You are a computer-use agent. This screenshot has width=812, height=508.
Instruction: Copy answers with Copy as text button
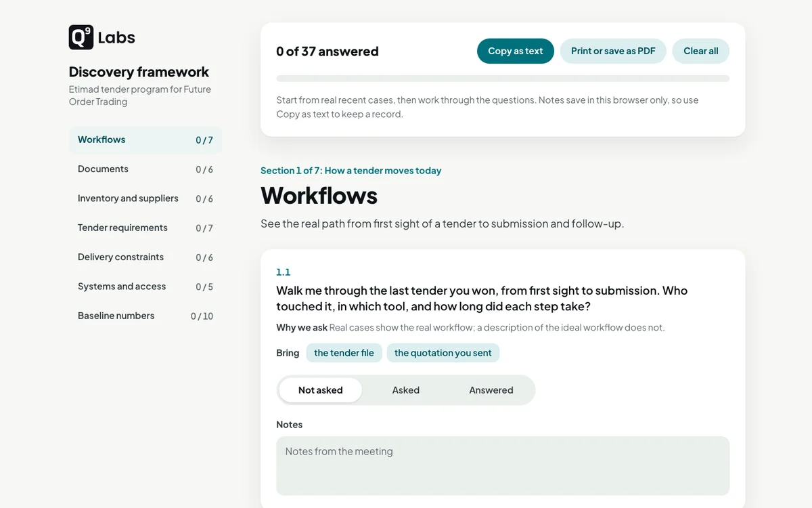[516, 51]
